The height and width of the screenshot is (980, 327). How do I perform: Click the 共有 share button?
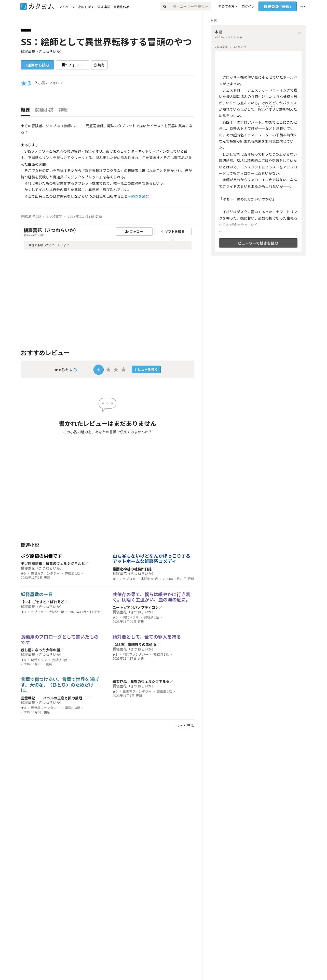pos(99,65)
